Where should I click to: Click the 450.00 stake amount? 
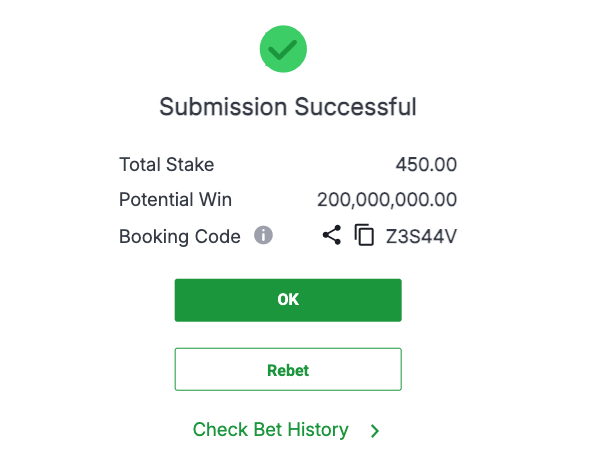(x=426, y=165)
